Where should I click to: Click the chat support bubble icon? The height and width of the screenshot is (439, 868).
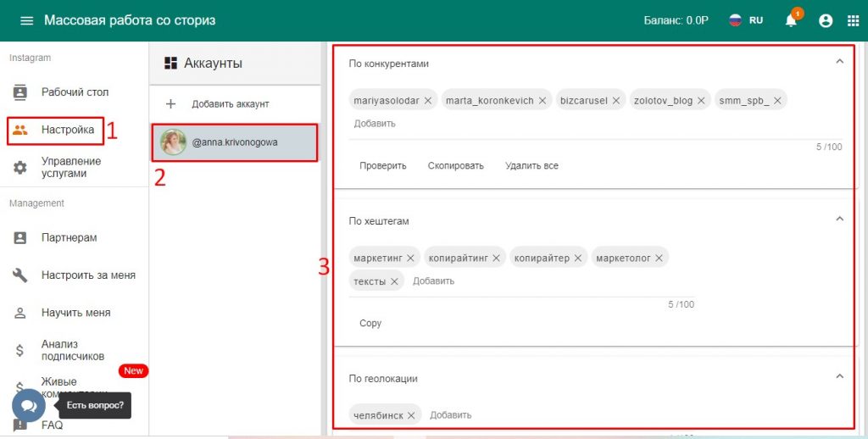pyautogui.click(x=28, y=406)
